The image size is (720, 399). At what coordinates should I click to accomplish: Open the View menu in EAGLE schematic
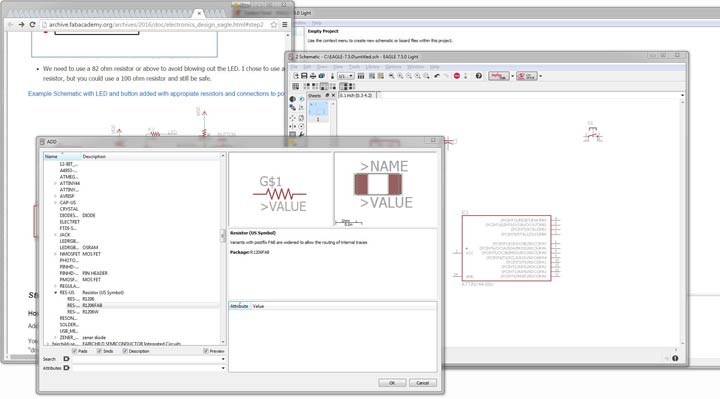[338, 67]
